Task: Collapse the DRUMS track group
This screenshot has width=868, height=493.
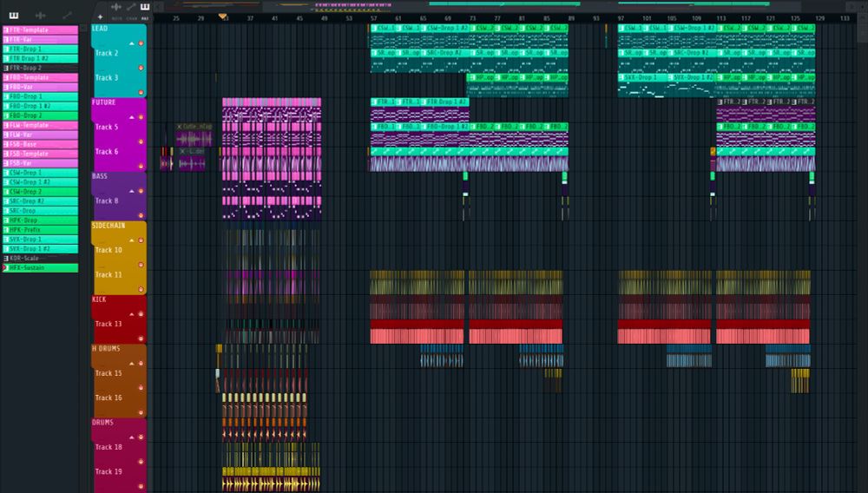Action: point(132,437)
